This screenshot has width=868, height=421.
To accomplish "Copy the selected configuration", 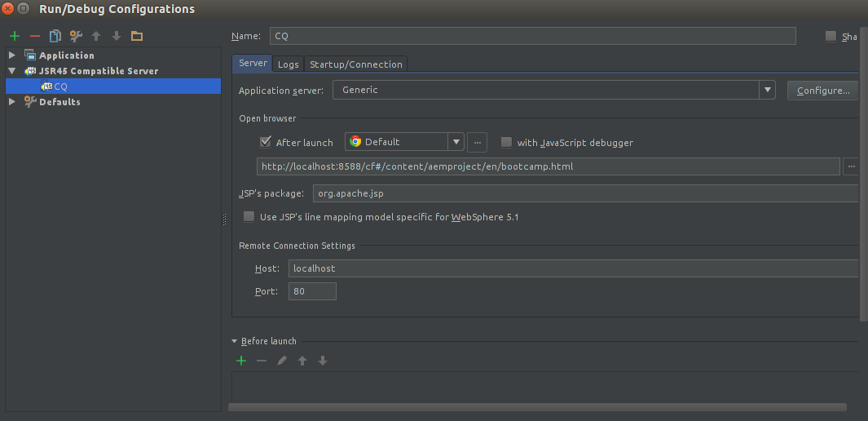I will pyautogui.click(x=55, y=36).
